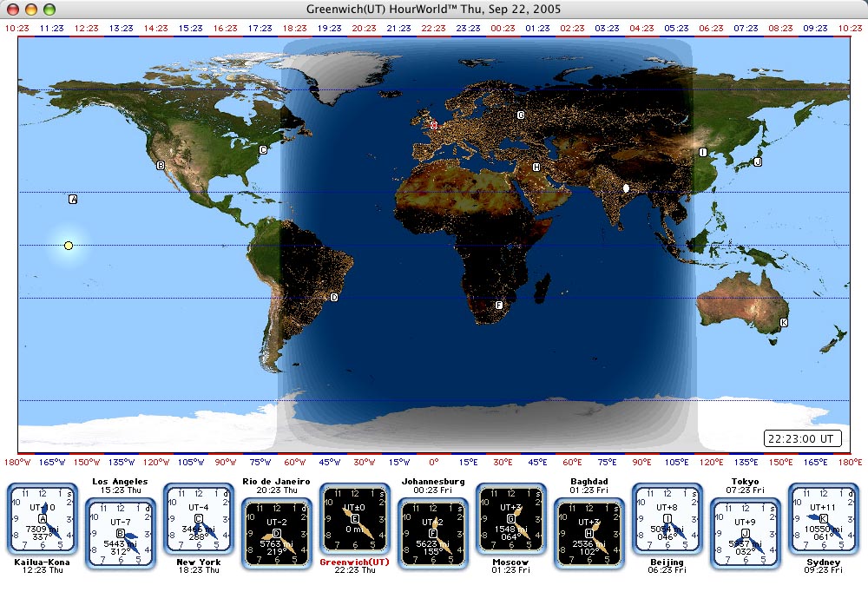The height and width of the screenshot is (592, 868).
Task: Select 08:23 in the top hour scale
Action: coord(780,28)
